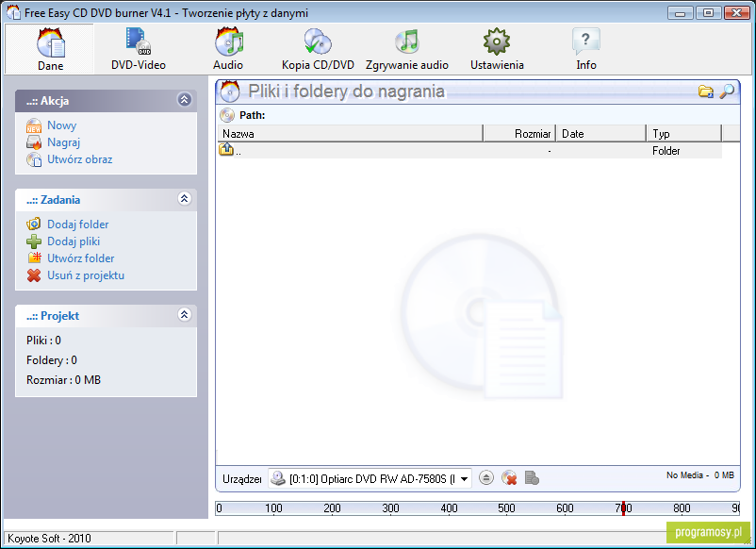
Task: Click the parent folder up icon
Action: point(226,149)
